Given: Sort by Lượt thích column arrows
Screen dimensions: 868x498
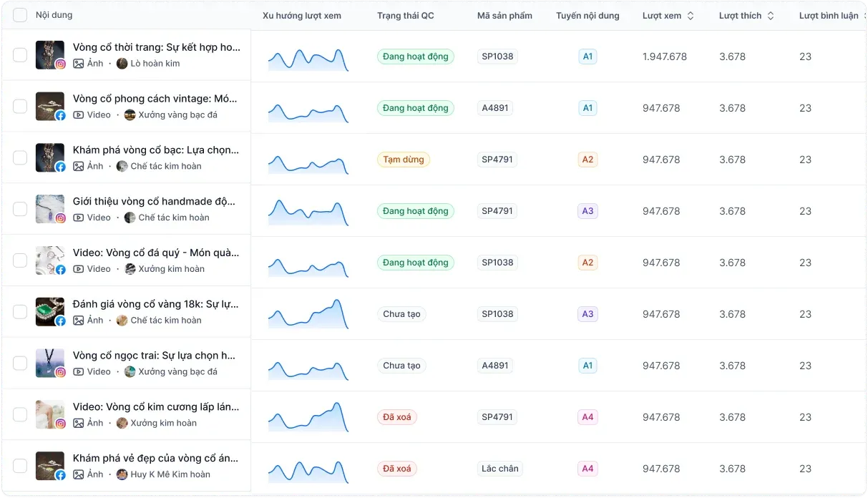Looking at the screenshot, I should point(770,16).
